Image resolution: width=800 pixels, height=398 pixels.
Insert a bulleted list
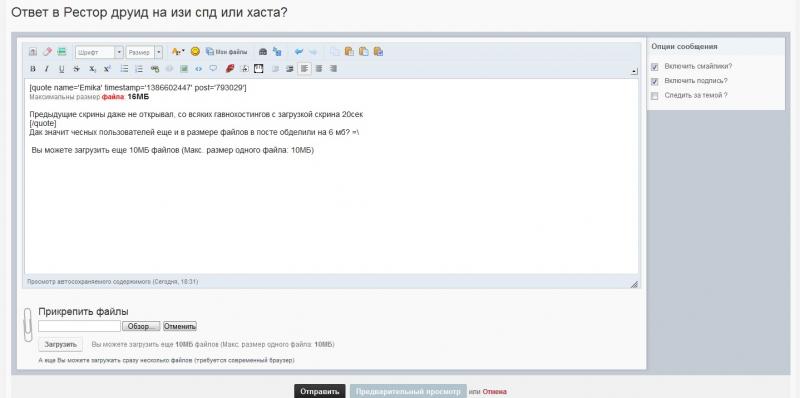pyautogui.click(x=124, y=69)
